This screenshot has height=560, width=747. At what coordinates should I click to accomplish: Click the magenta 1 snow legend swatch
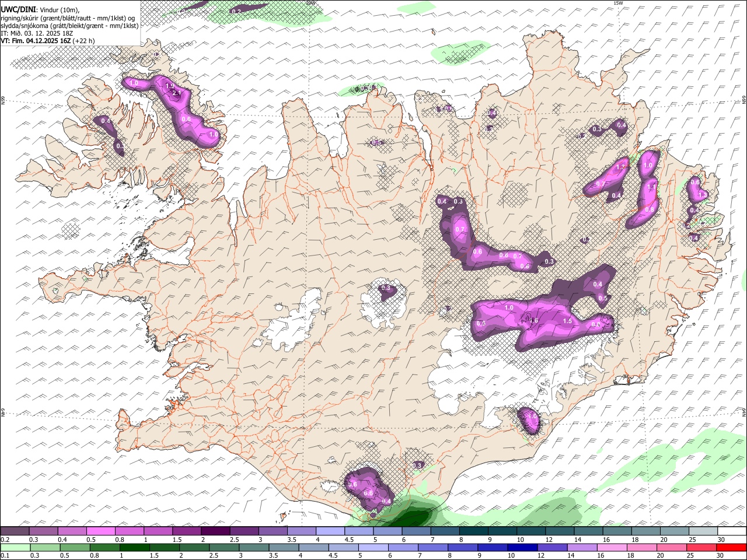coord(158,531)
